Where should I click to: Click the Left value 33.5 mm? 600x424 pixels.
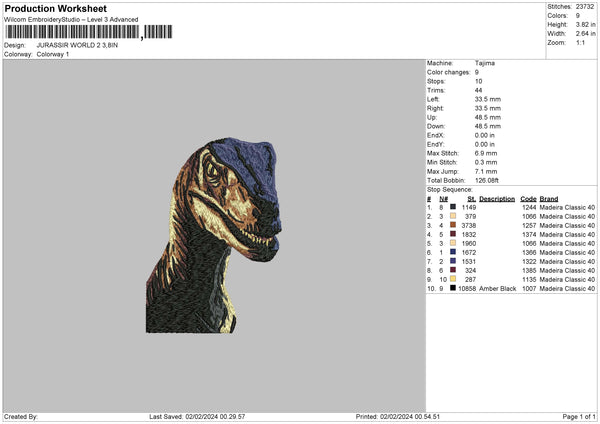(x=488, y=99)
